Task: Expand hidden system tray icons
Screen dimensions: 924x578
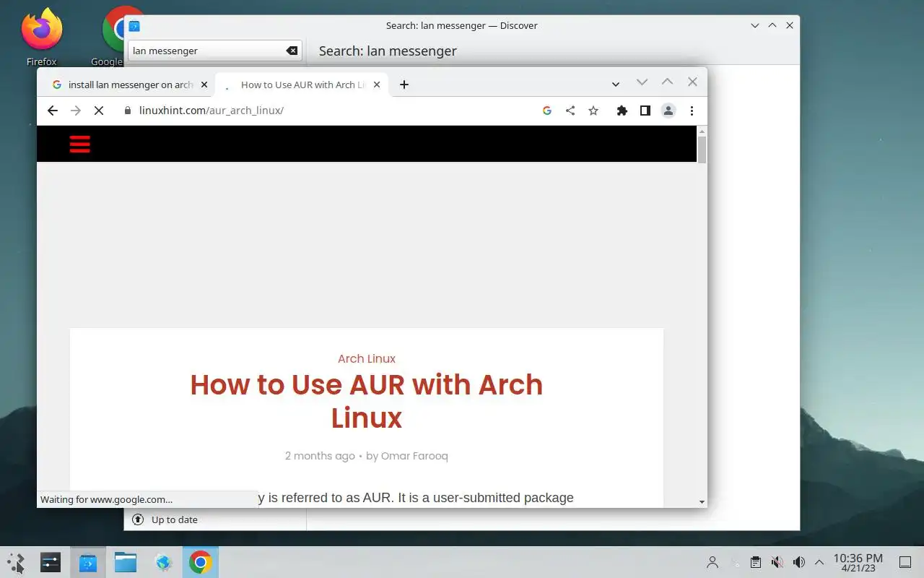Action: click(819, 562)
